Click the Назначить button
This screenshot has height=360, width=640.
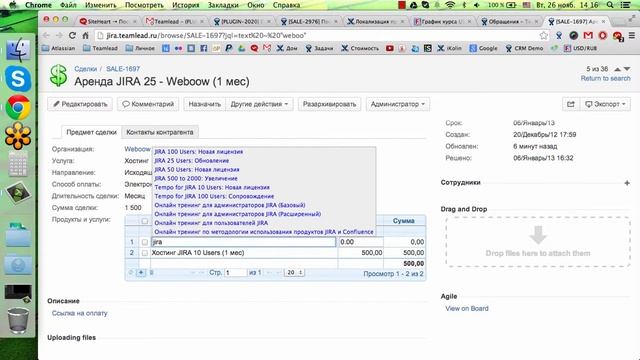point(204,104)
